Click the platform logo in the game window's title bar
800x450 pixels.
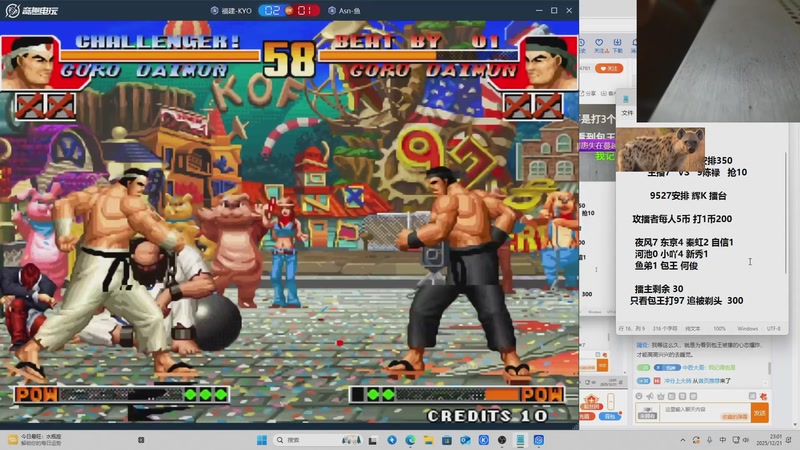coord(31,10)
